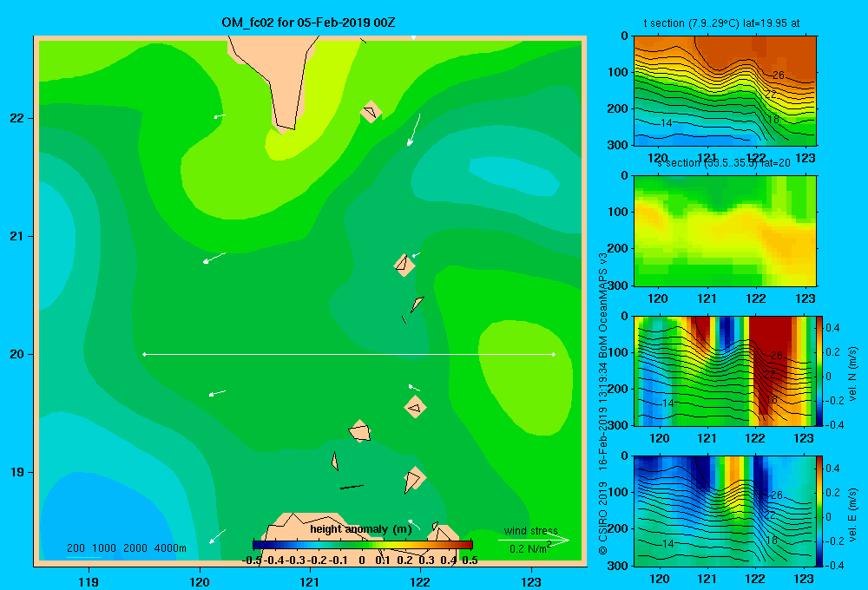Select the west endpoint of the white section line
Viewport: 868px width, 590px height.
tap(144, 354)
